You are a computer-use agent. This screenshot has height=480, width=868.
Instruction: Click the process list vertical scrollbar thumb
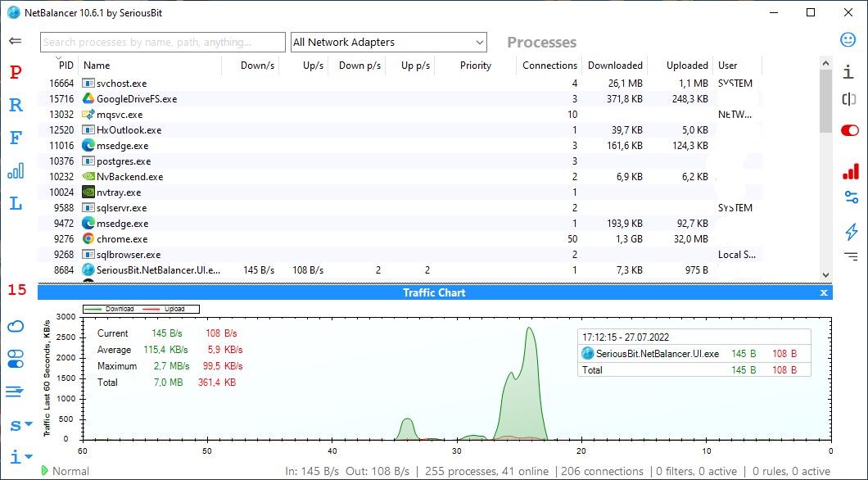point(825,101)
